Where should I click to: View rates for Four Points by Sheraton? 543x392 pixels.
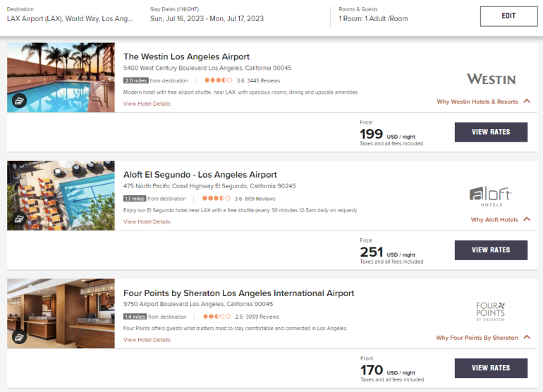pyautogui.click(x=491, y=368)
